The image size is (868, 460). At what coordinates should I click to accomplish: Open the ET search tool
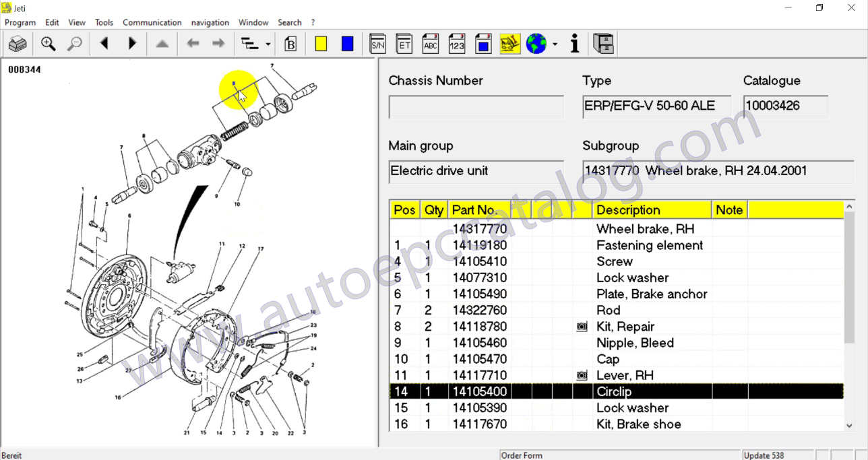click(404, 43)
